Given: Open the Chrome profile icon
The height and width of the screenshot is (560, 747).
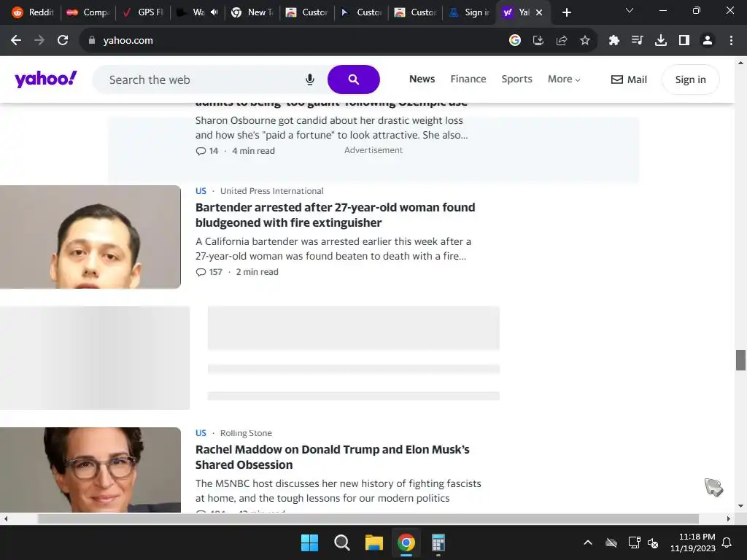Looking at the screenshot, I should [x=708, y=41].
